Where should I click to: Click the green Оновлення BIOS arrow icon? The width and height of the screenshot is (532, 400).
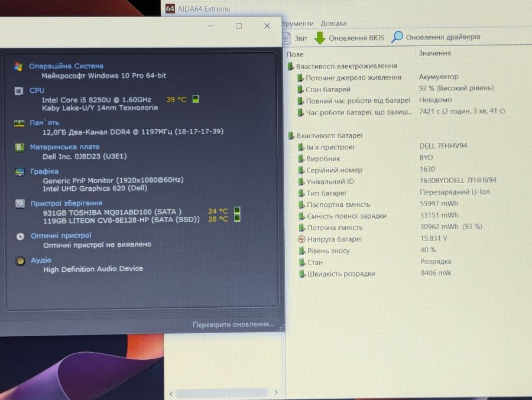(320, 38)
